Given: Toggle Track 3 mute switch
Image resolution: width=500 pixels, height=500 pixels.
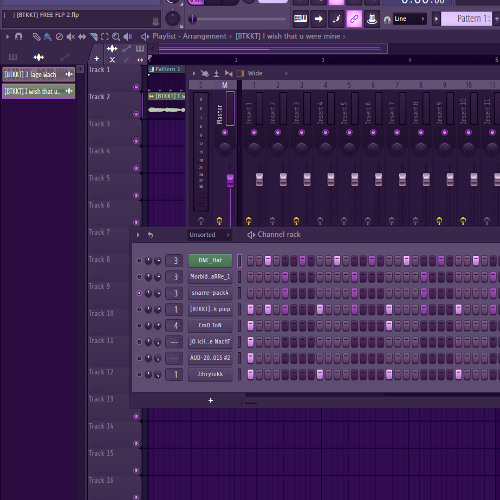Looking at the screenshot, I should click(136, 141).
